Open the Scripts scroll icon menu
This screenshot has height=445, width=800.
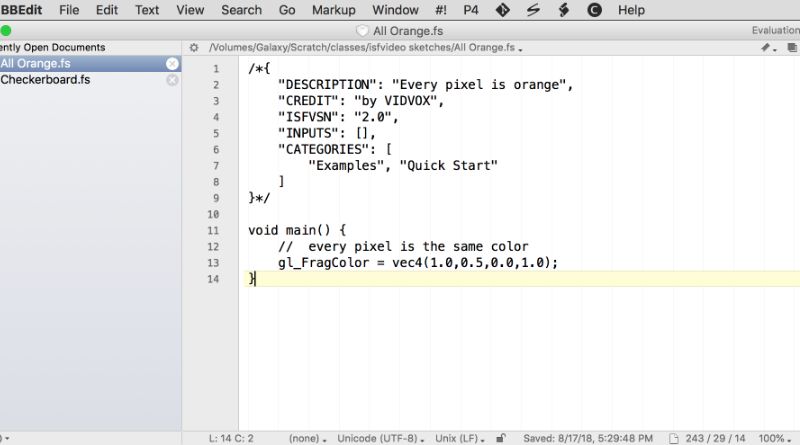[x=564, y=10]
